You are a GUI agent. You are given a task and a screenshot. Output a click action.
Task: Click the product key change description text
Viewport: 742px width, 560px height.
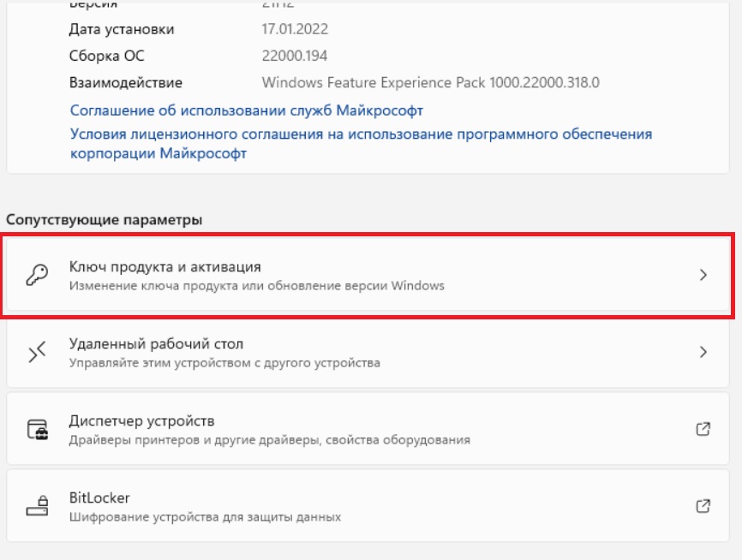256,286
